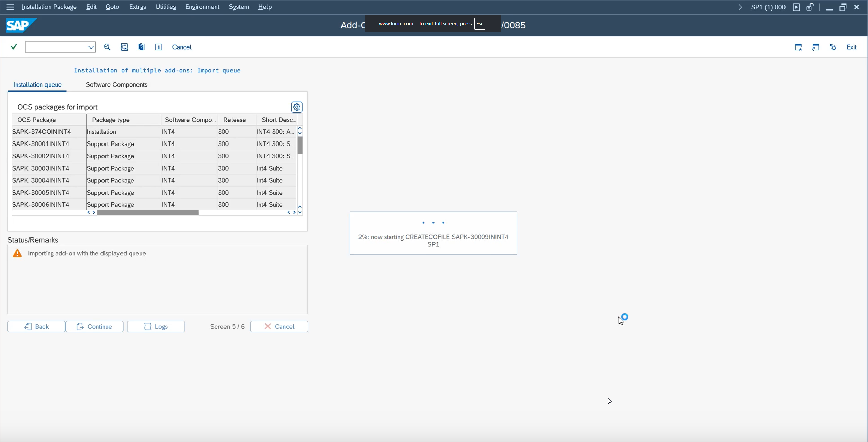This screenshot has height=442, width=868.
Task: Select row SAPK-30006ININT4
Action: 154,204
